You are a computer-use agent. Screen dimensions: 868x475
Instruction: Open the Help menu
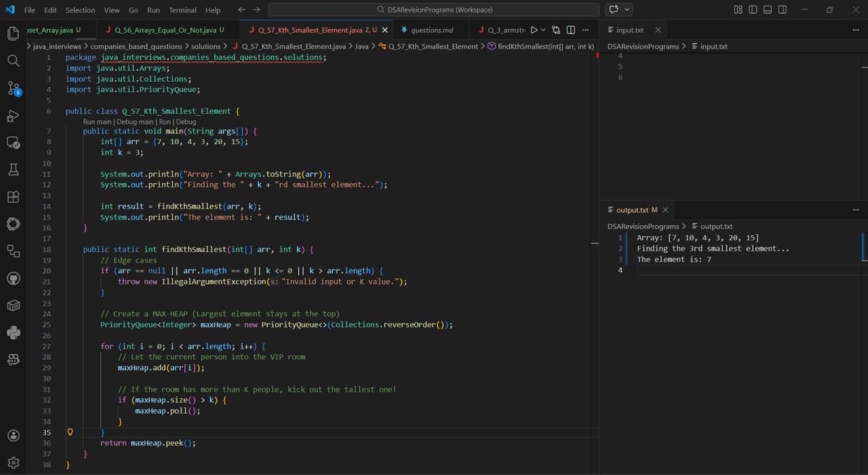[213, 10]
